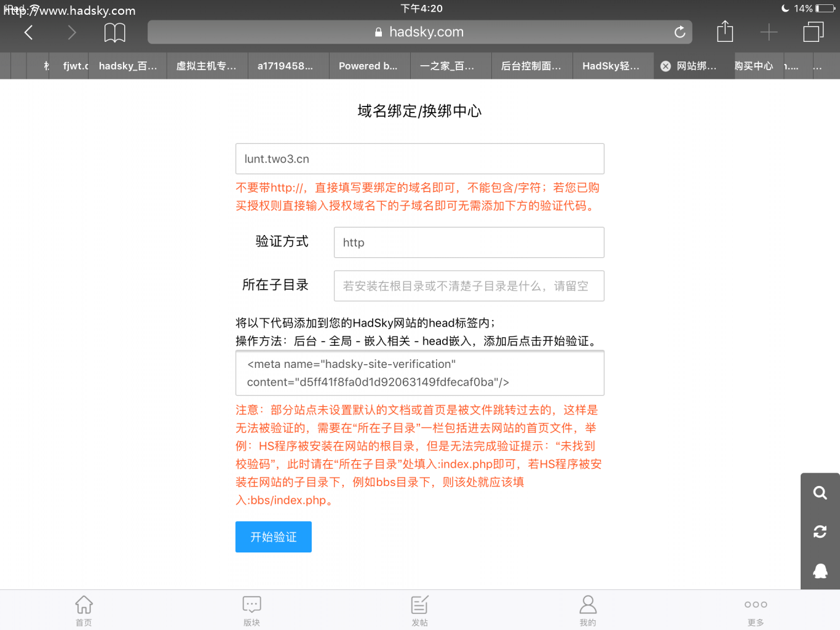Switch to HadSky轻... tab

coord(613,66)
